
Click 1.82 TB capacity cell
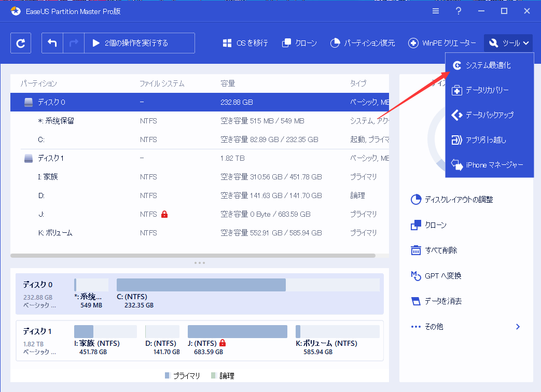click(x=232, y=158)
